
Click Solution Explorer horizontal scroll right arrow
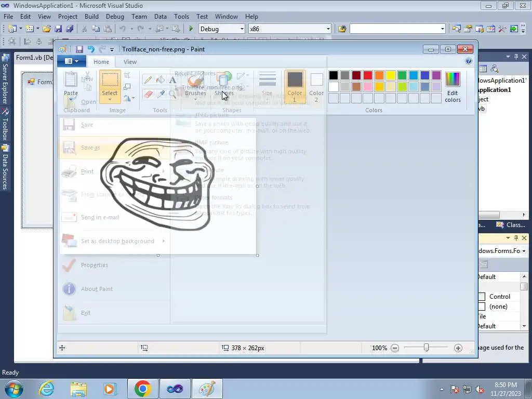point(524,215)
